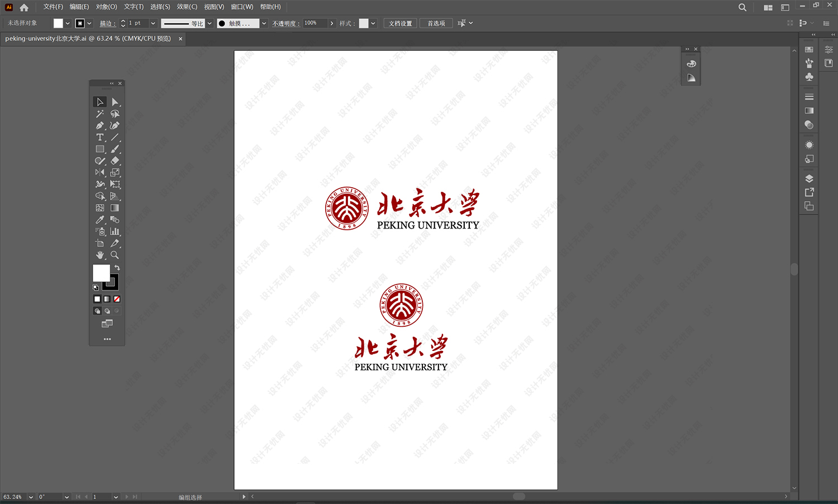This screenshot has width=838, height=504.
Task: Change the screen mode
Action: tap(107, 324)
